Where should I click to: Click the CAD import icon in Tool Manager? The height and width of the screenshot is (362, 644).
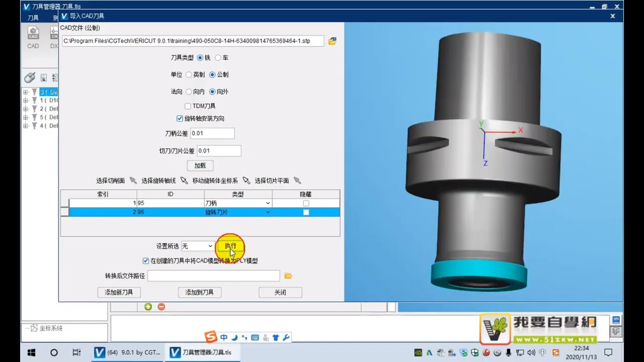pyautogui.click(x=33, y=34)
